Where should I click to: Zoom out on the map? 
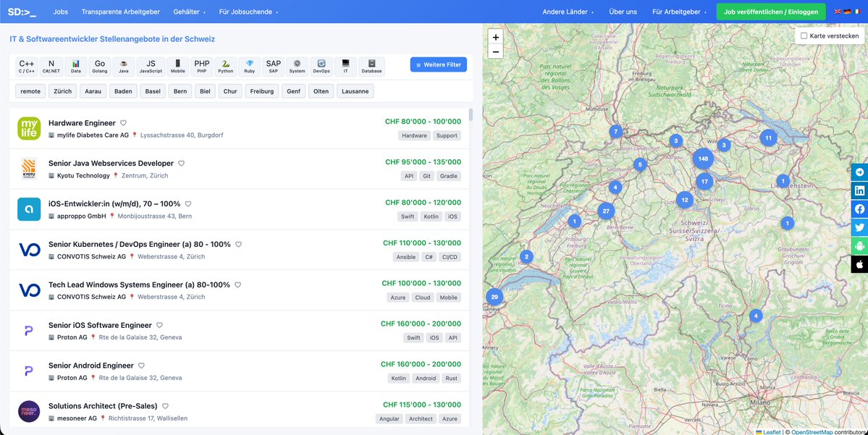click(x=495, y=52)
